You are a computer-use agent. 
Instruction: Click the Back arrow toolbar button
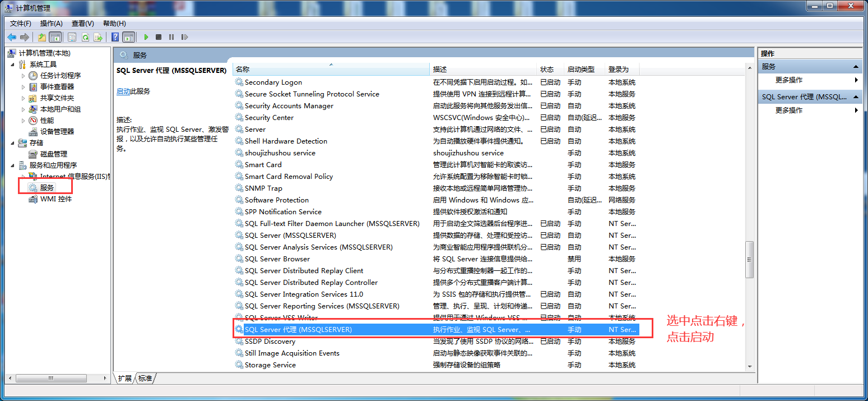(x=12, y=37)
